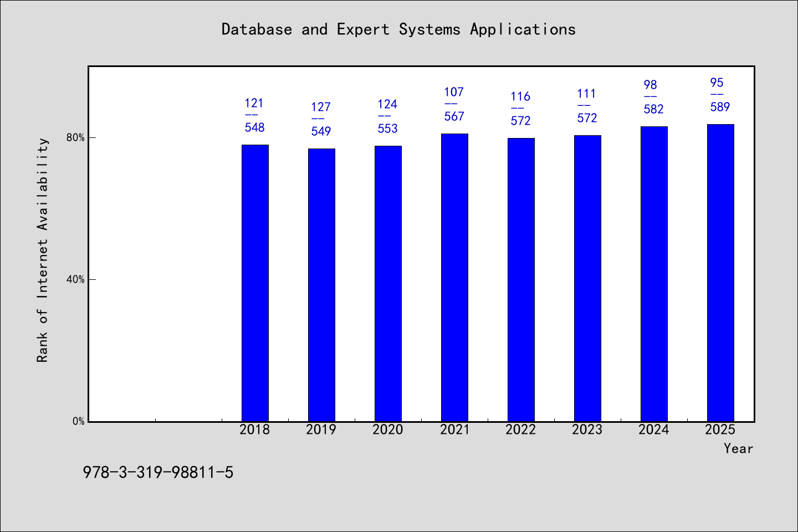Click the 572 label above 2023 bar
The width and height of the screenshot is (798, 532).
[x=587, y=118]
